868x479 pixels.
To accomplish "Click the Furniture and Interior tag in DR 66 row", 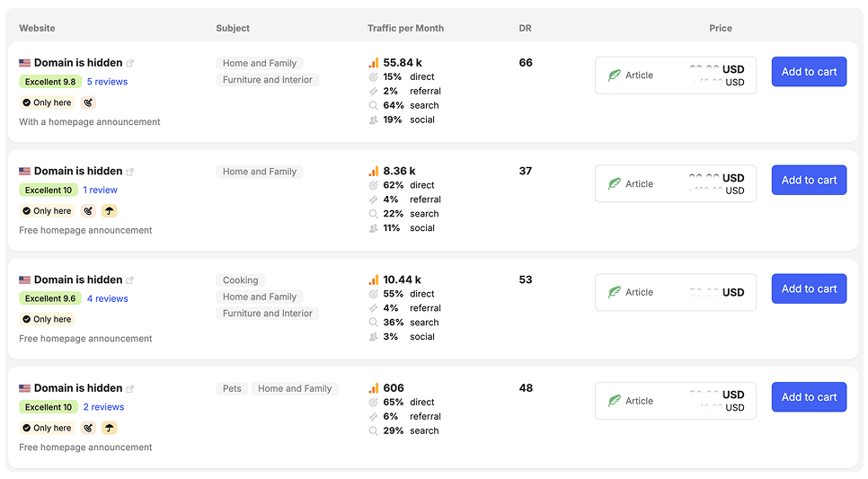I will point(268,80).
